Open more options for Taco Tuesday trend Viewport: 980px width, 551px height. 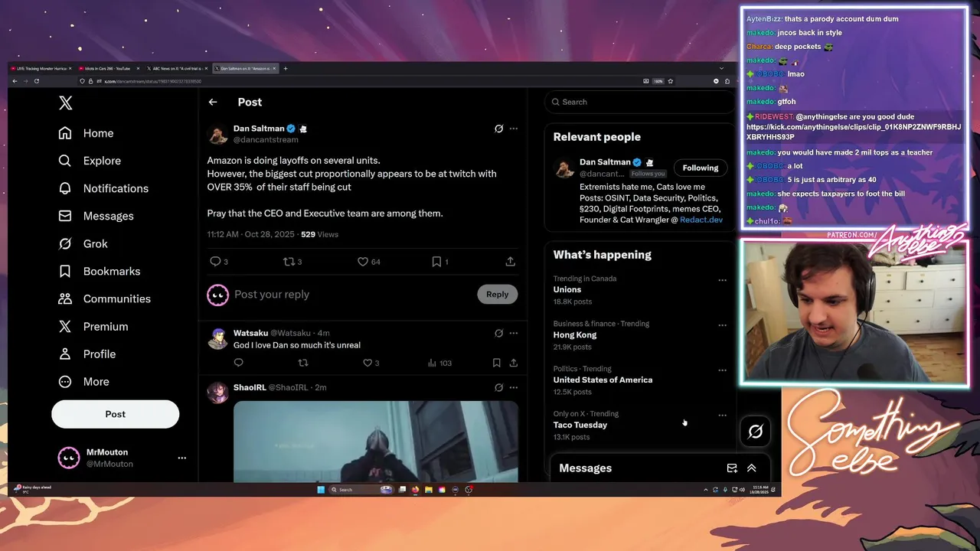click(x=722, y=416)
